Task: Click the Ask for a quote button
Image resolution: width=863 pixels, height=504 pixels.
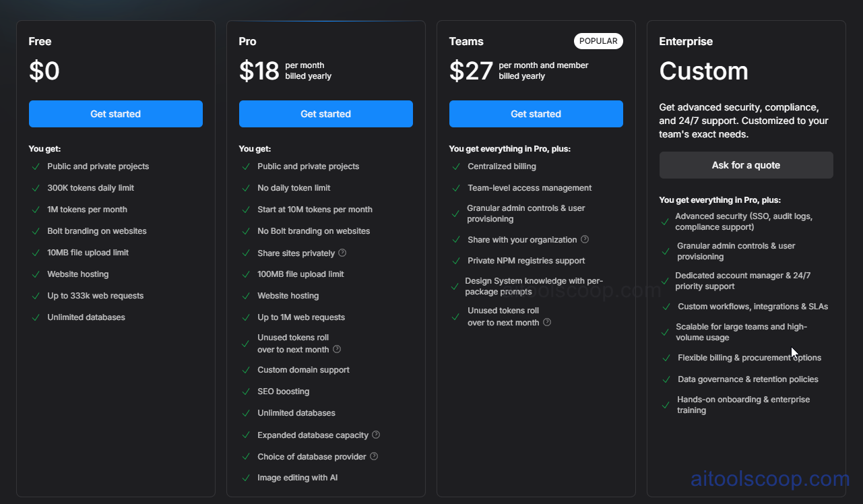Action: tap(746, 165)
